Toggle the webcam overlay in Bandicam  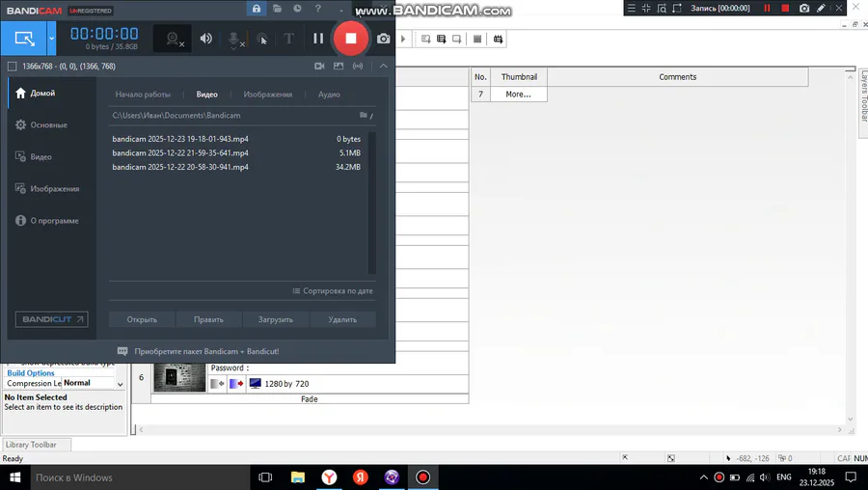174,39
